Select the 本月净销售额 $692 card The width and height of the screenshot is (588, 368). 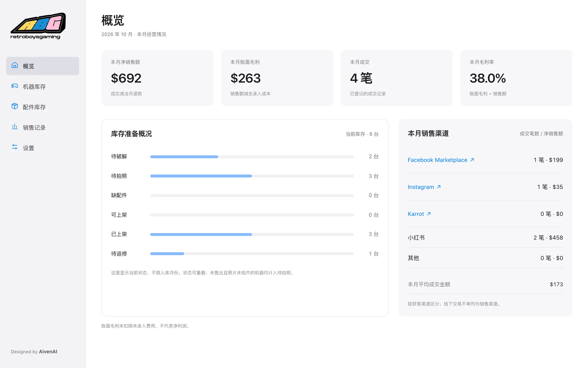[157, 78]
